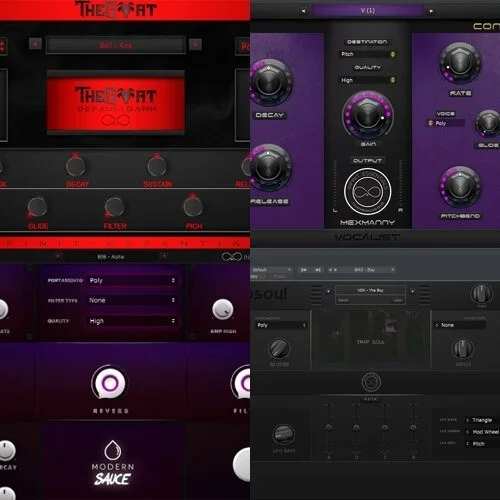500x500 pixels.
Task: Adjust AMP HIGH knob in Modern Sauce
Action: [223, 309]
